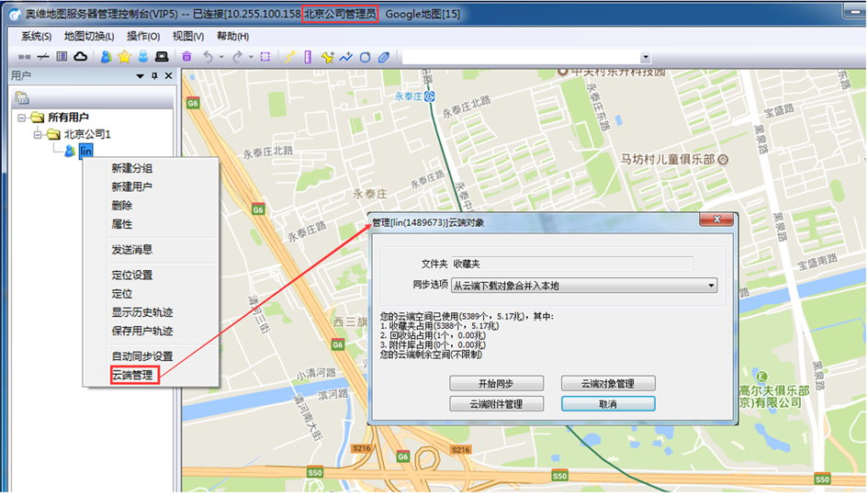Click the undo arrow in the toolbar

tap(208, 56)
